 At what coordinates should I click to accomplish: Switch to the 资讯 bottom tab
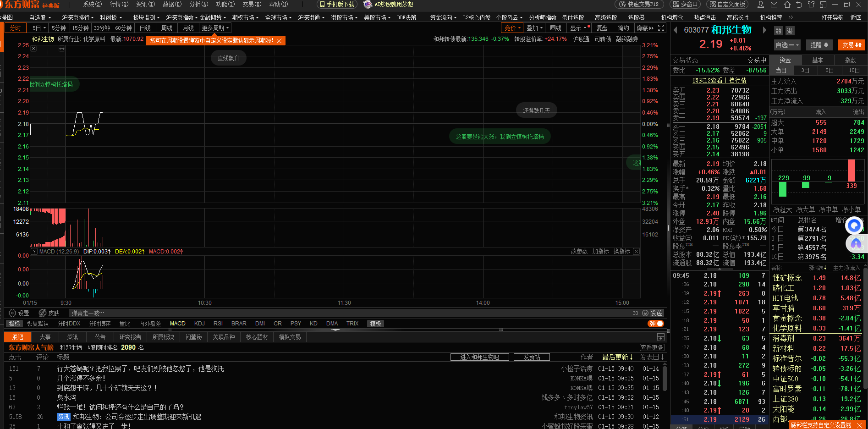tap(72, 337)
